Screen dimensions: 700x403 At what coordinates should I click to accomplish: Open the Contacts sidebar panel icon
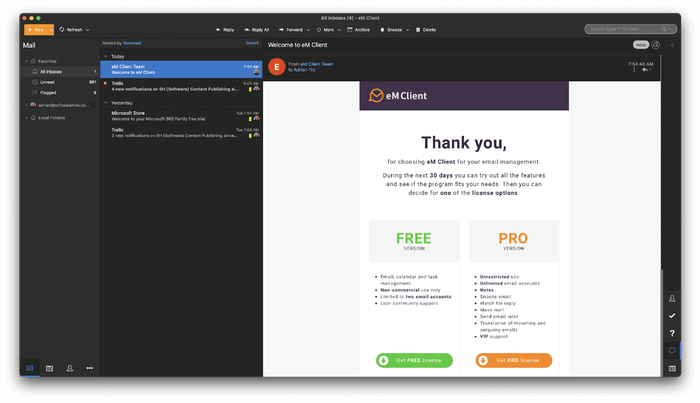tap(672, 299)
